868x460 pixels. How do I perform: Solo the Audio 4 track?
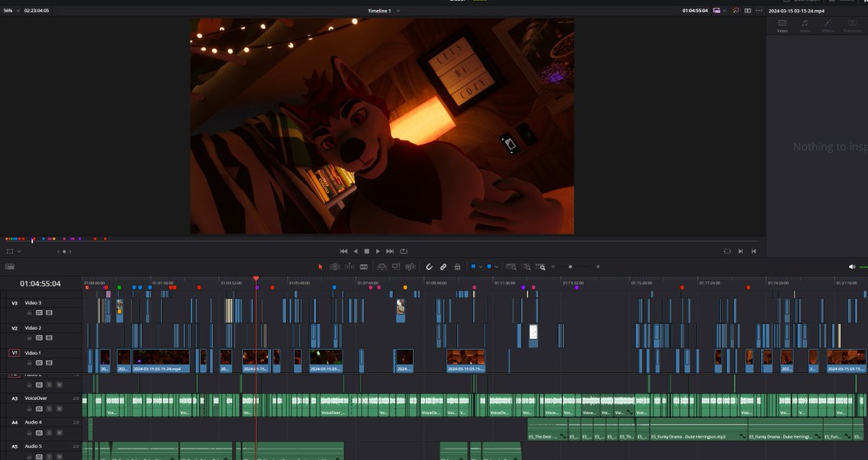point(49,433)
